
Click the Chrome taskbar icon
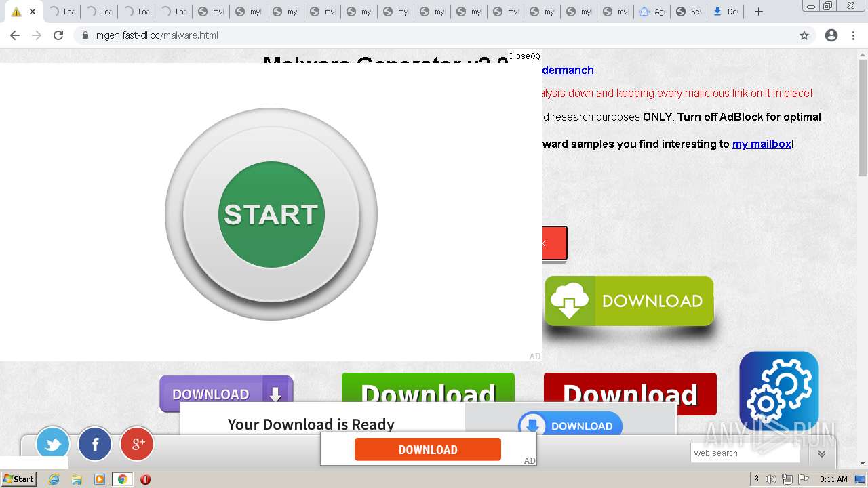[123, 479]
